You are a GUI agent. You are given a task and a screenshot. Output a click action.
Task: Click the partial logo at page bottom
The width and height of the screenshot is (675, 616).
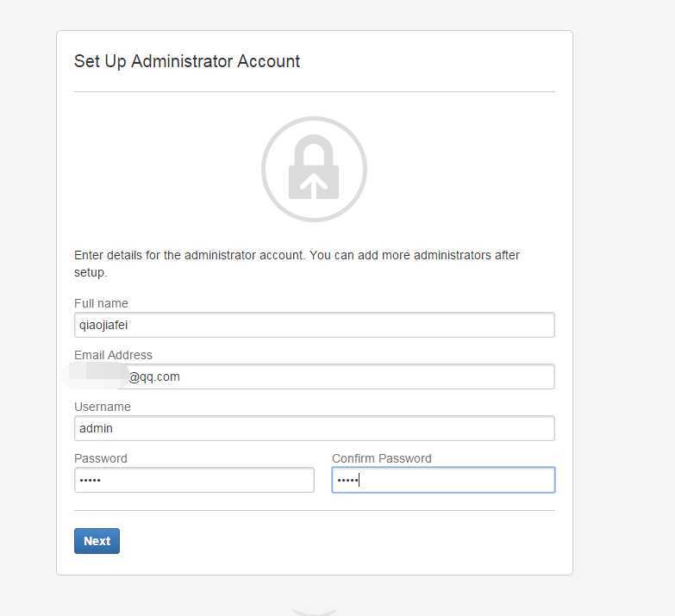tap(314, 613)
